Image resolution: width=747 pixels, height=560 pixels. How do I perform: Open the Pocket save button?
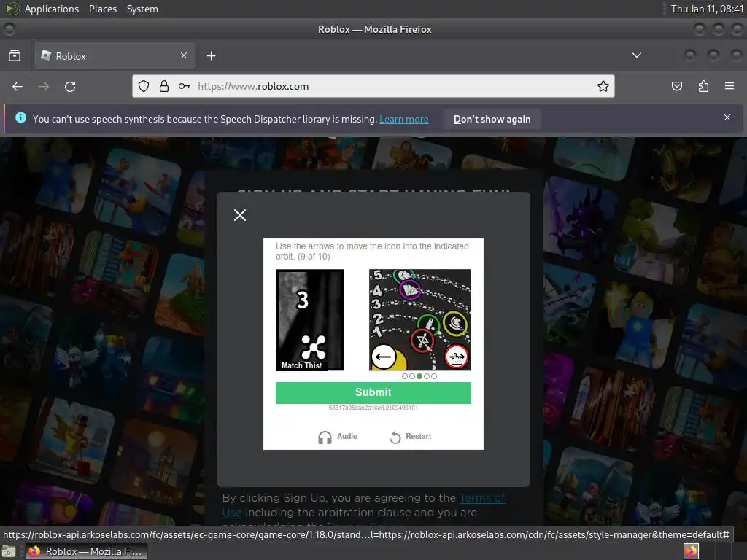tap(677, 86)
